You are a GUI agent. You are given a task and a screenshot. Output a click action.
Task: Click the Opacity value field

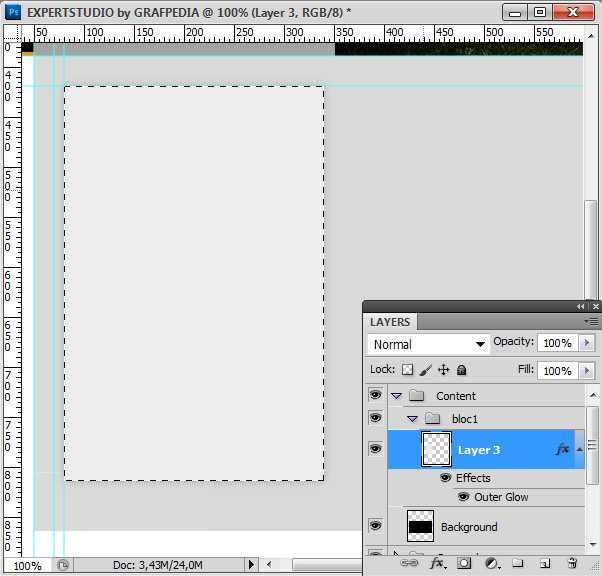click(x=557, y=343)
